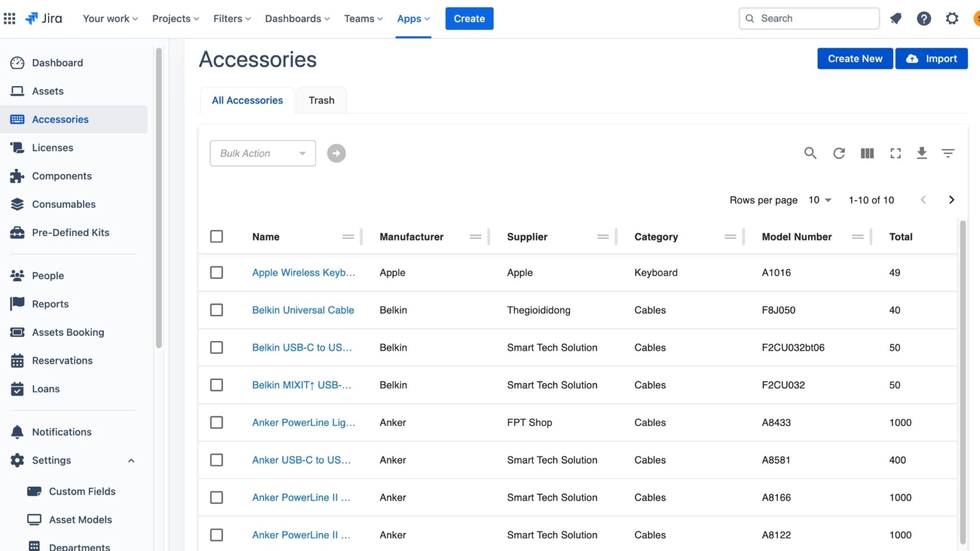This screenshot has width=980, height=551.
Task: Open the app switcher grid icon
Action: tap(9, 18)
